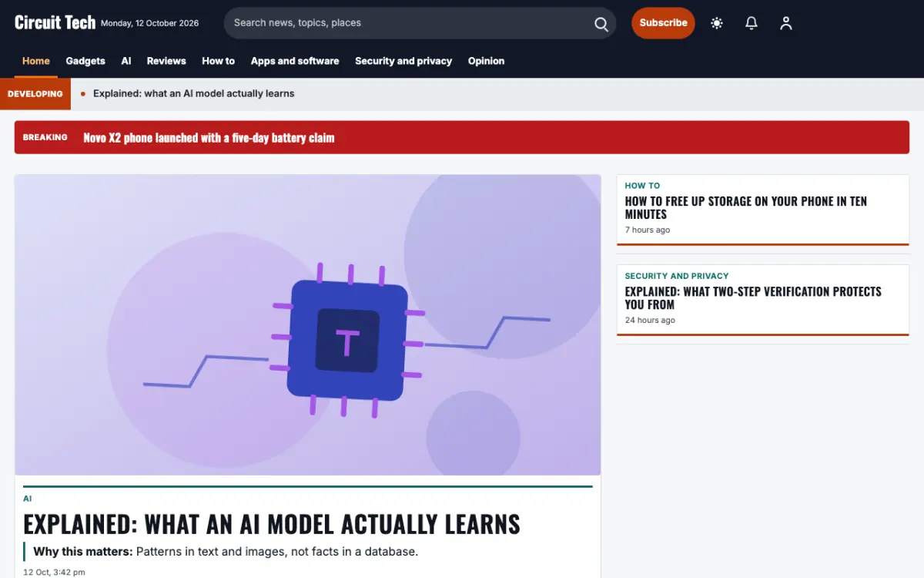Open the AI navigation item
Image resolution: width=924 pixels, height=578 pixels.
pos(126,61)
